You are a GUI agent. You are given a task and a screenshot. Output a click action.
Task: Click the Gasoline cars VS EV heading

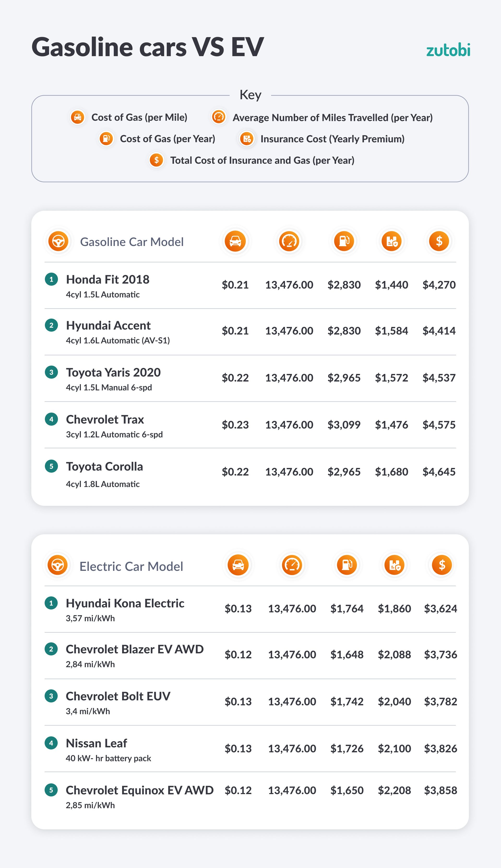[148, 47]
